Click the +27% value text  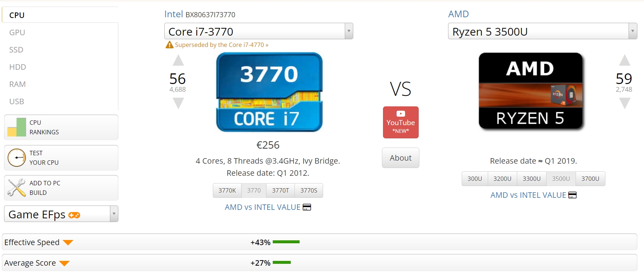tap(260, 263)
